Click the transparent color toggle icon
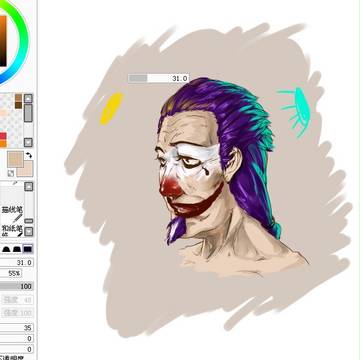360x360 pixels. click(11, 173)
